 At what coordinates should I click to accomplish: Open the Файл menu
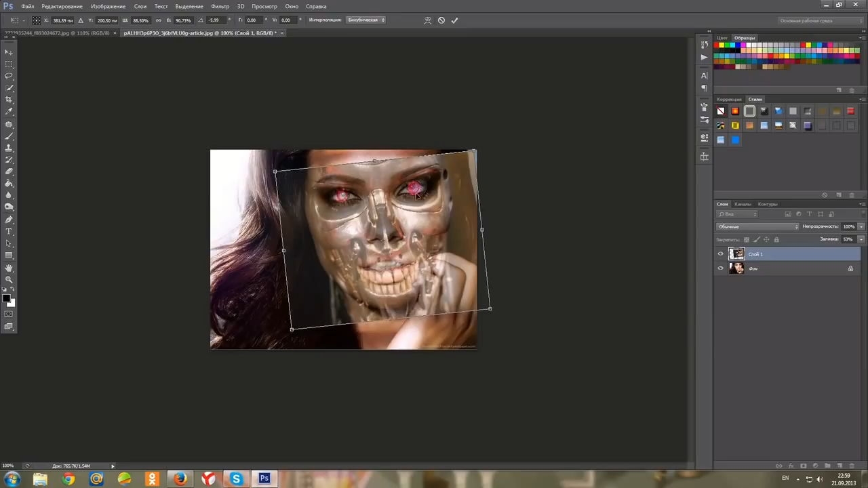(27, 6)
